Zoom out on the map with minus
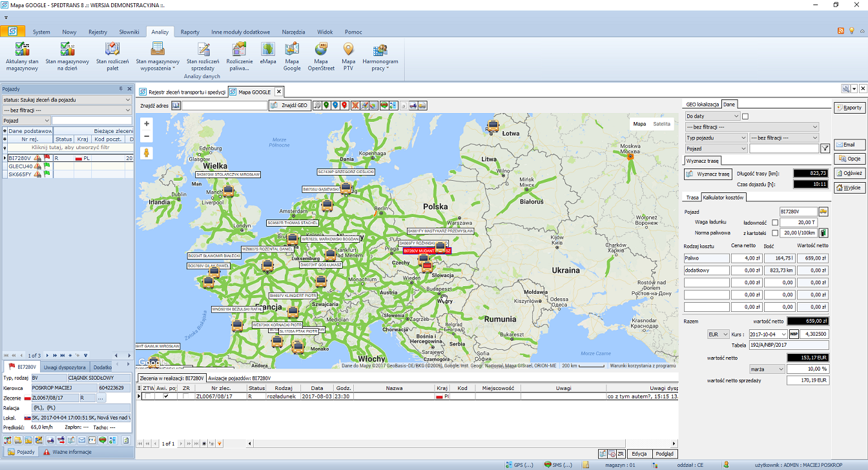This screenshot has width=868, height=470. pyautogui.click(x=147, y=136)
